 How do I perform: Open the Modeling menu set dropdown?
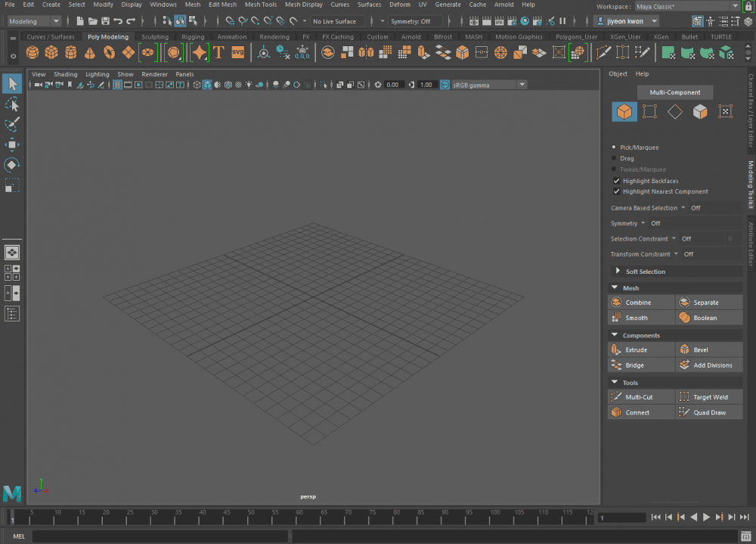point(34,21)
